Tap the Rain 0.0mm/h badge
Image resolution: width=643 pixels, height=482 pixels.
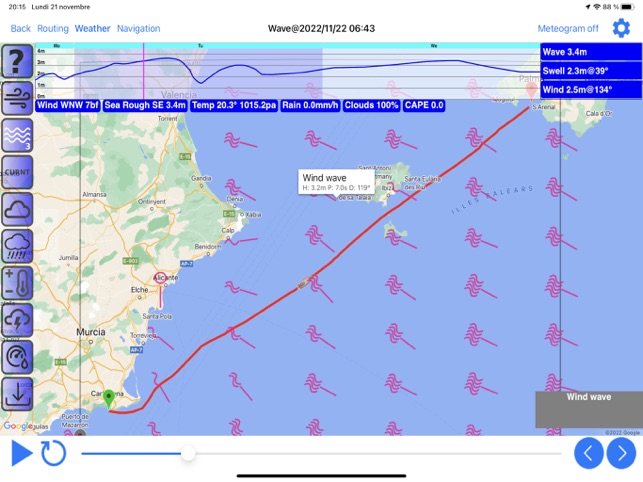coord(310,105)
